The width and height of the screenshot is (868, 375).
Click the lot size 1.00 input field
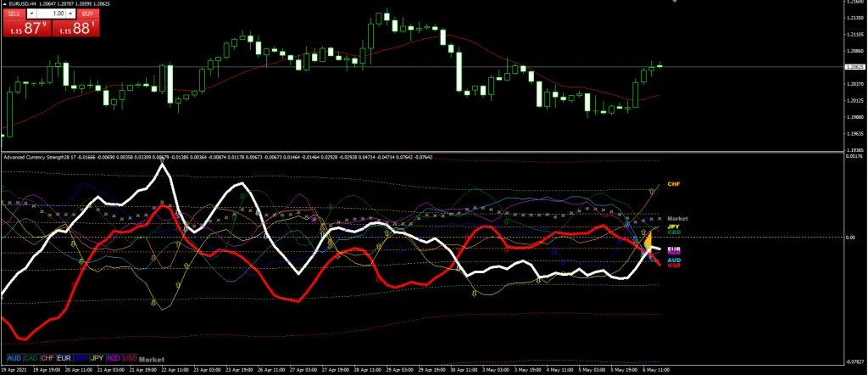coord(53,14)
